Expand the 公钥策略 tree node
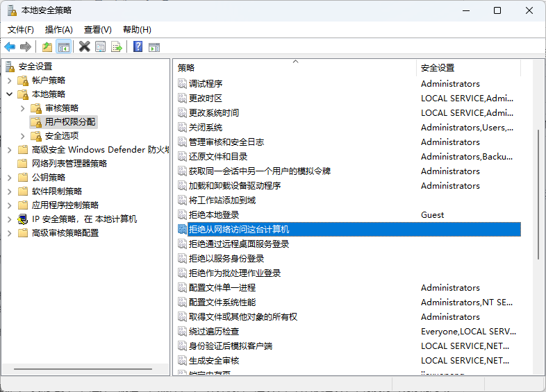 coord(10,178)
